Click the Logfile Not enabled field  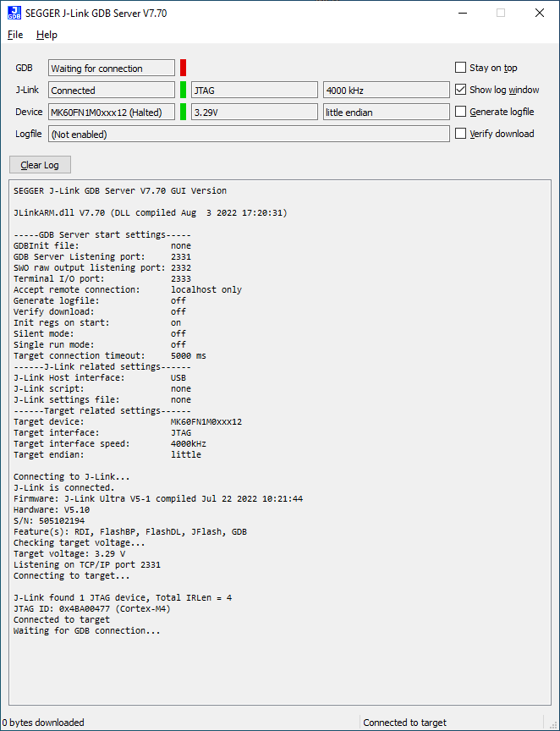click(250, 133)
